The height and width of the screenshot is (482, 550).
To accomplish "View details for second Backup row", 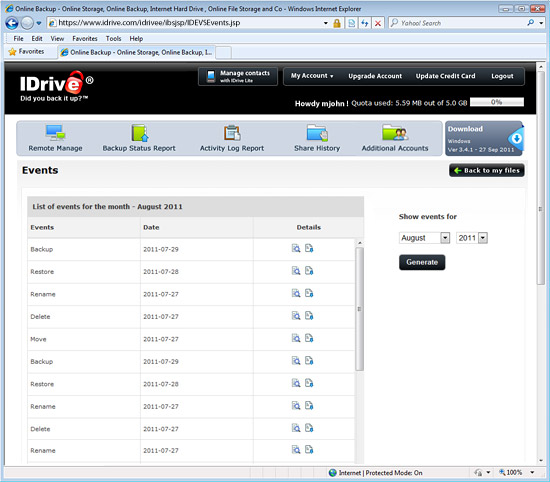I will point(296,361).
